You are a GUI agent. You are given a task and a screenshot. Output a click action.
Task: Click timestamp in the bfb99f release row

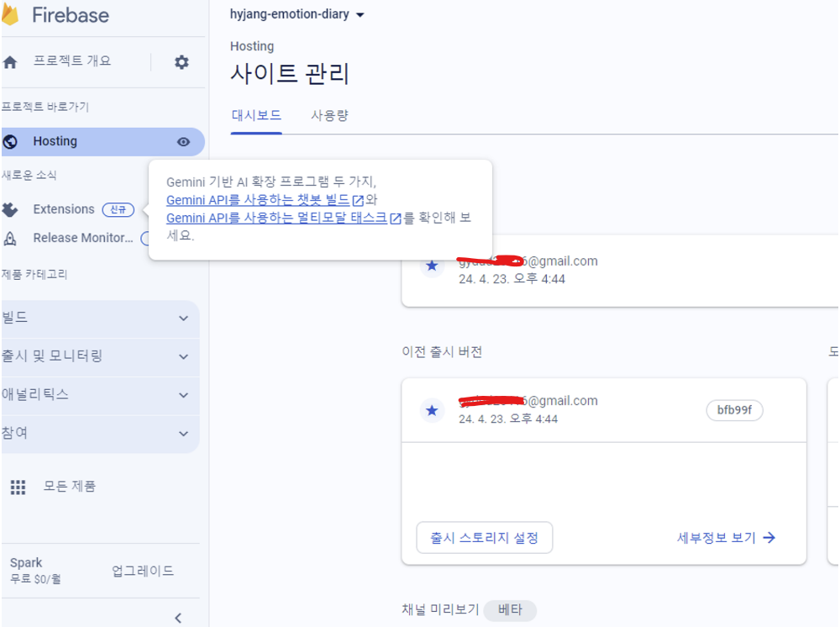[508, 419]
